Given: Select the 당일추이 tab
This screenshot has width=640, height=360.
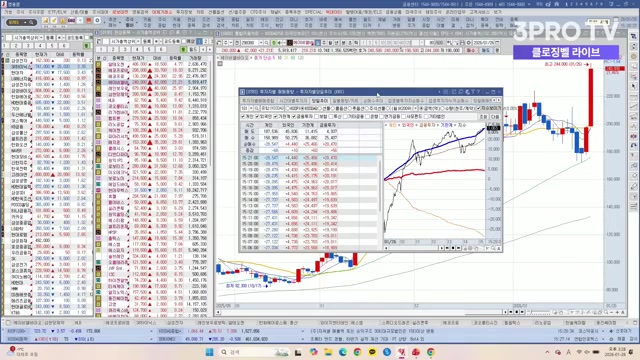Looking at the screenshot, I should (320, 100).
